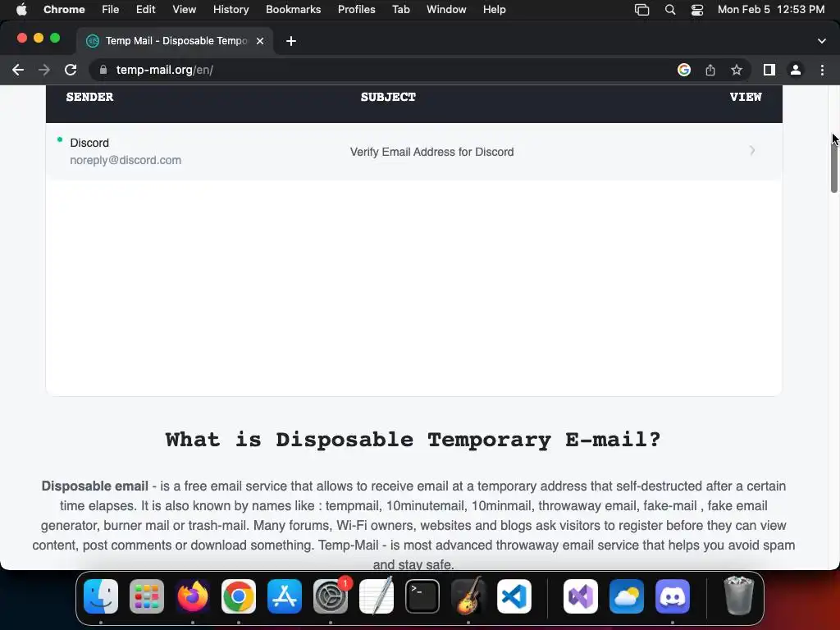Click the view chevron for Discord email

pyautogui.click(x=752, y=151)
